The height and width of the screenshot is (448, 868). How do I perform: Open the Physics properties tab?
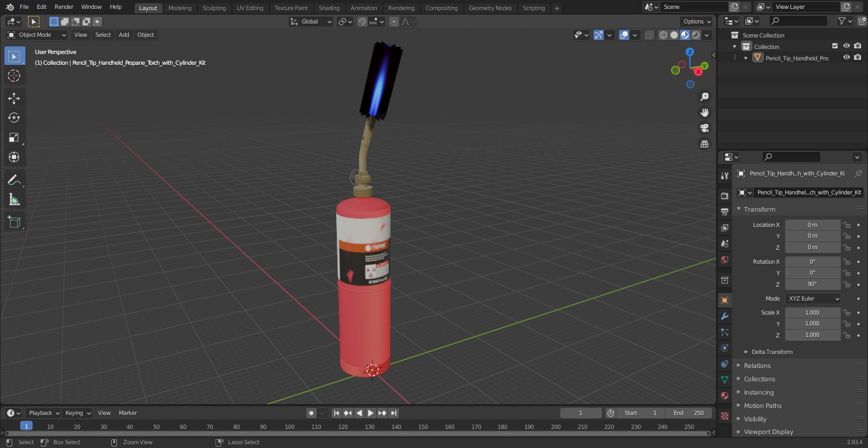click(x=724, y=348)
